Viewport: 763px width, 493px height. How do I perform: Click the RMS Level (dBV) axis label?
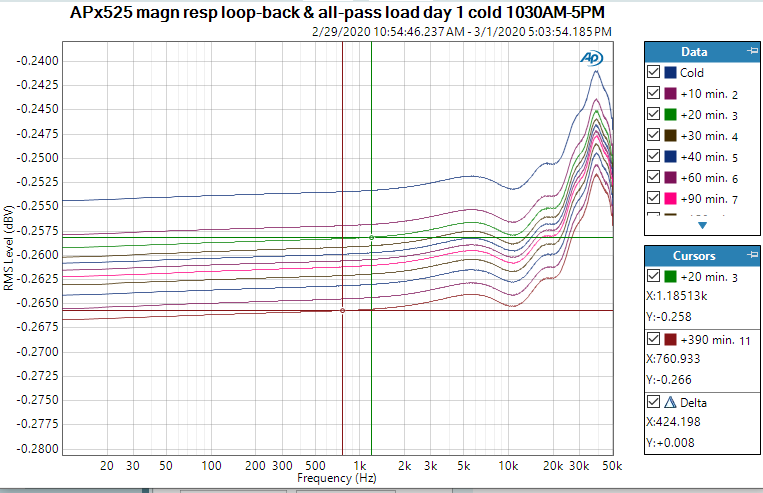8,248
